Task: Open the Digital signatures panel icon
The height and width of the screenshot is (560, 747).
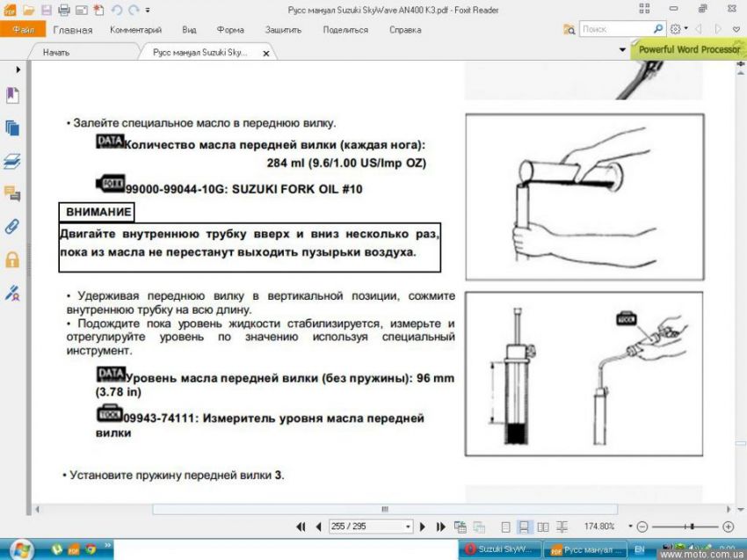Action: (12, 293)
